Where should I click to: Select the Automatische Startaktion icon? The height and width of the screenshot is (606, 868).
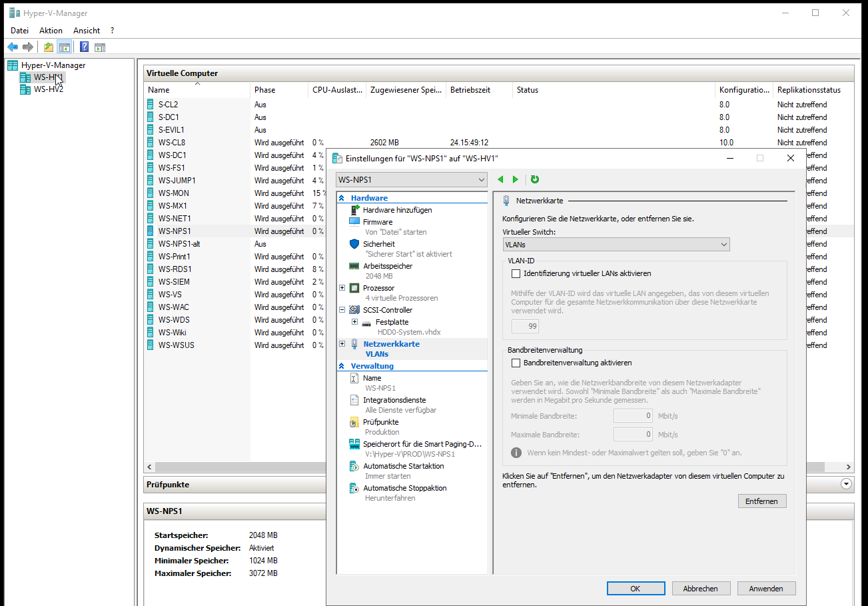(x=354, y=466)
